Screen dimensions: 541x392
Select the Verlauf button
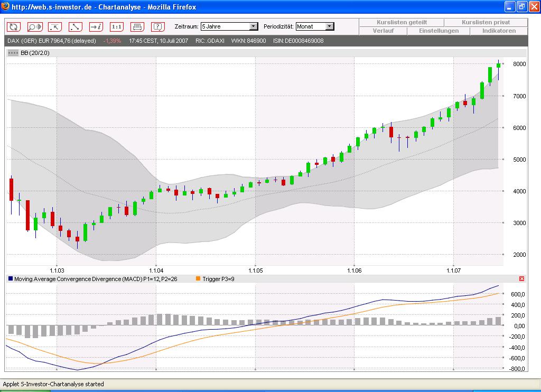(x=384, y=31)
